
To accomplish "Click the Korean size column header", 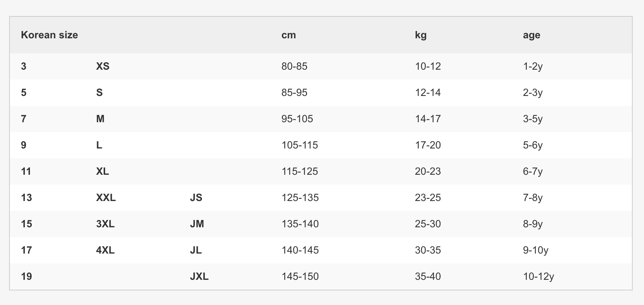I will coord(49,35).
